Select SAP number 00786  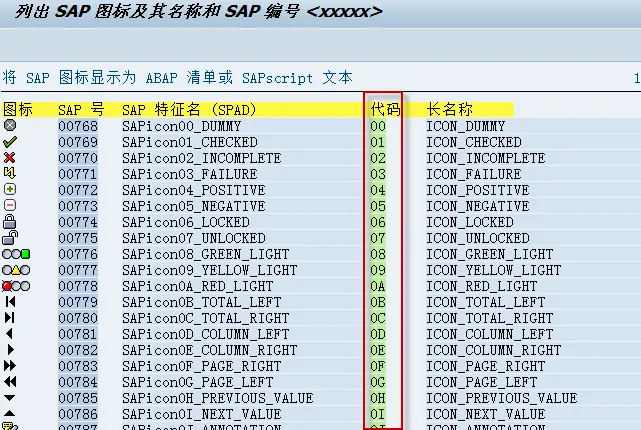tap(78, 414)
